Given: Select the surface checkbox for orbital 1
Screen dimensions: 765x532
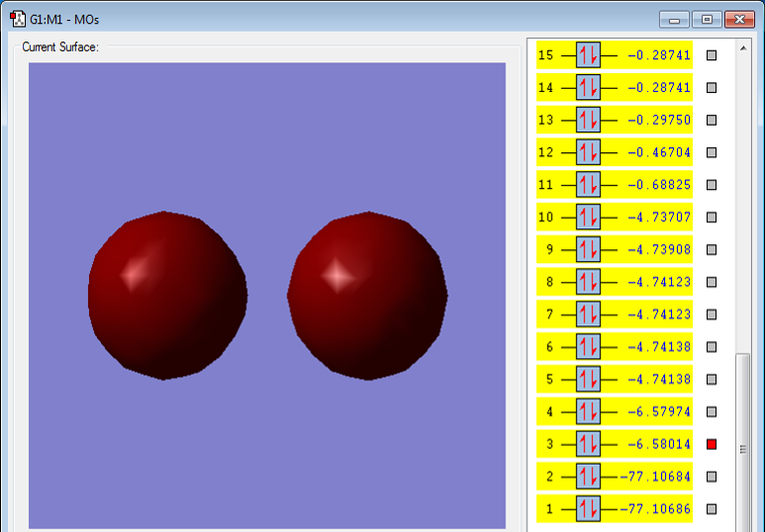Looking at the screenshot, I should pos(712,509).
